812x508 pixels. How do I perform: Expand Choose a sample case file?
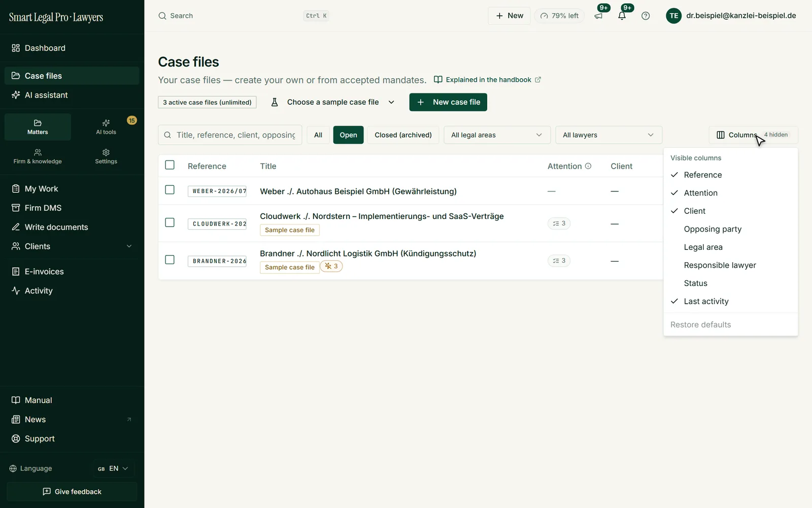[332, 102]
